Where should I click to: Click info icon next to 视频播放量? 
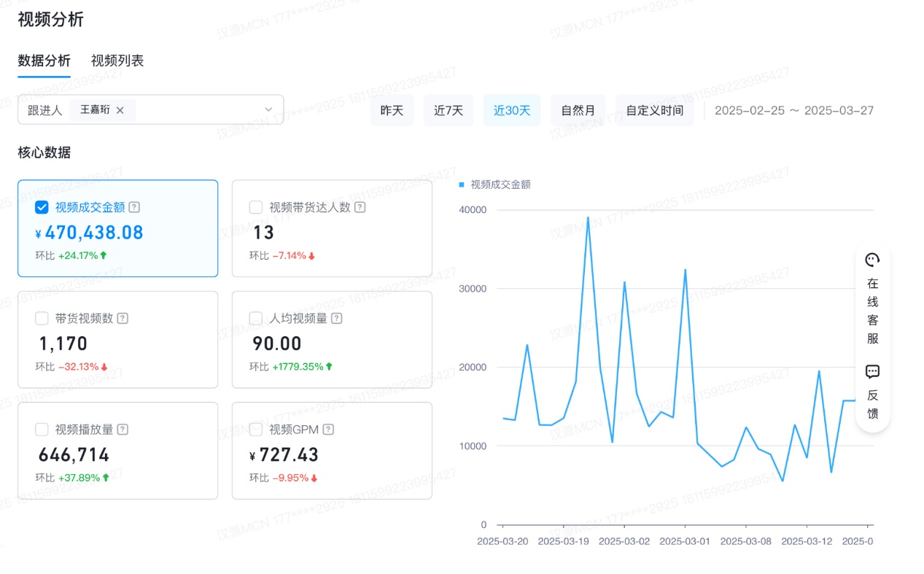[x=123, y=430]
